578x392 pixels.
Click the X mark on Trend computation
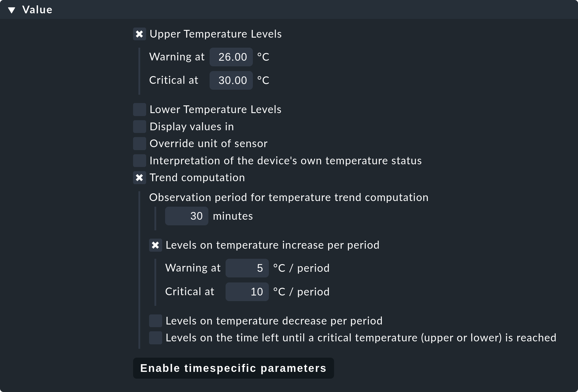[140, 178]
